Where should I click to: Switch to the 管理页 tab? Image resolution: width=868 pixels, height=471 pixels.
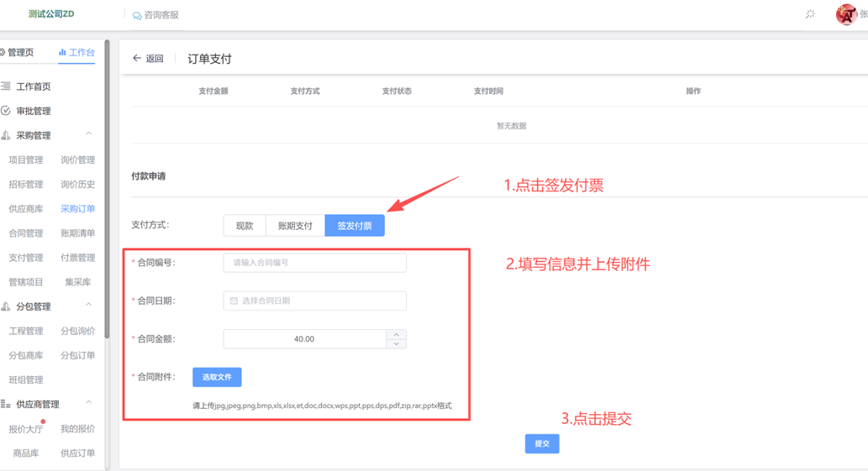point(18,53)
